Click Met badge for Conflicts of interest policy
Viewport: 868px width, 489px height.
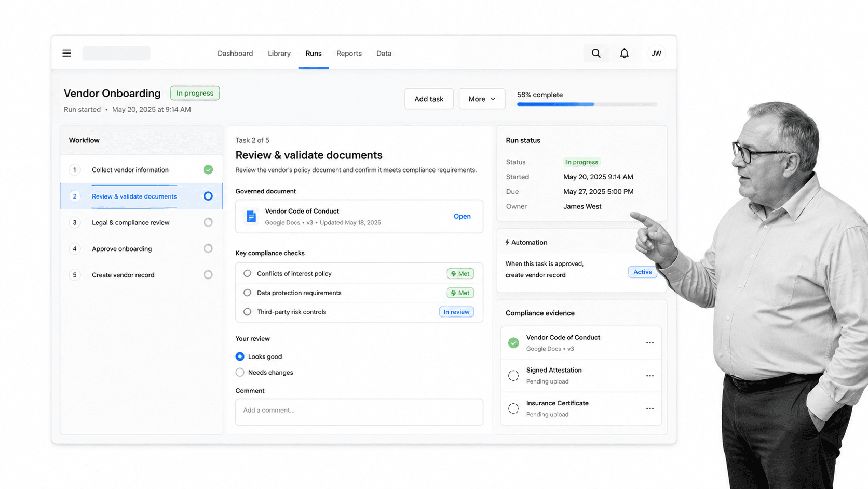click(460, 273)
